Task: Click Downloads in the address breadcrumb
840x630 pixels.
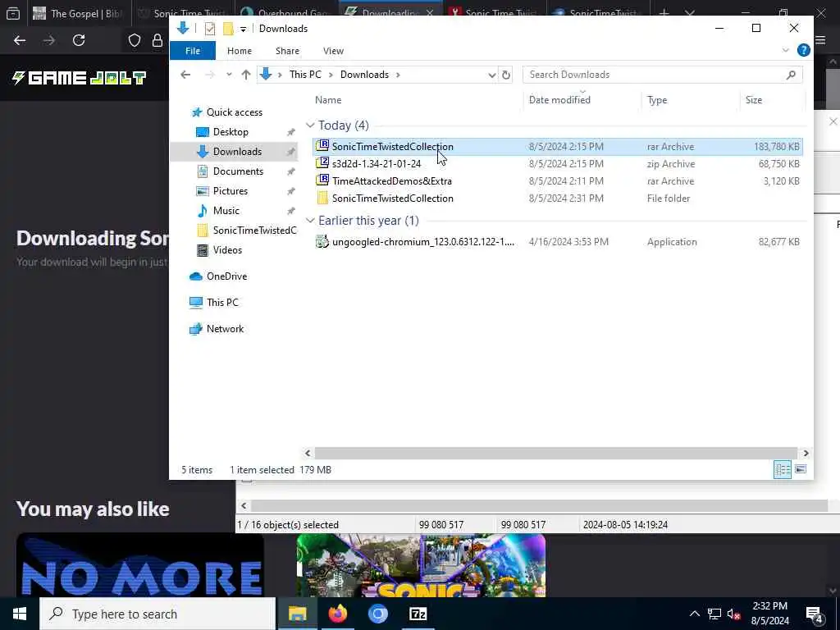Action: [x=364, y=75]
